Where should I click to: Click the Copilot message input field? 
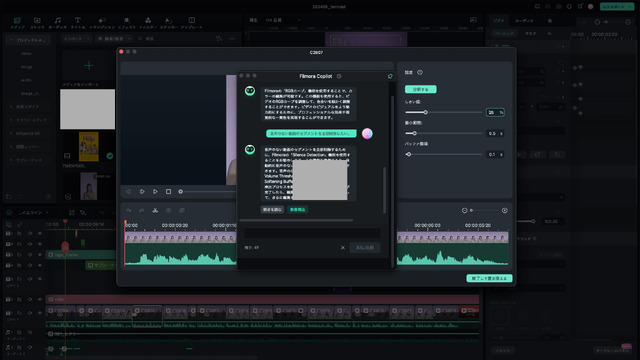tap(312, 233)
